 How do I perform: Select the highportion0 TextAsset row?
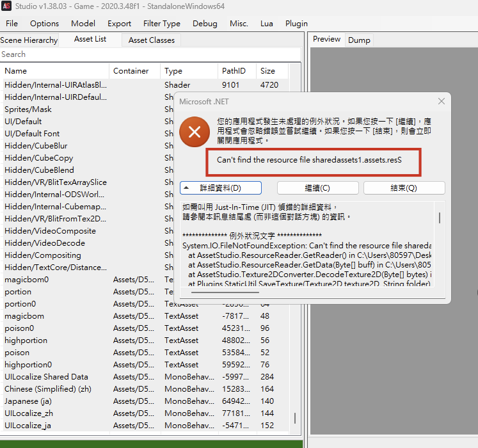pyautogui.click(x=147, y=365)
